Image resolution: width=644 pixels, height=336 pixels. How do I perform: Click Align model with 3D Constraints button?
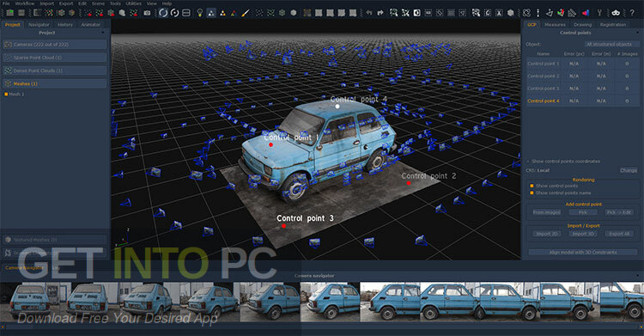583,252
